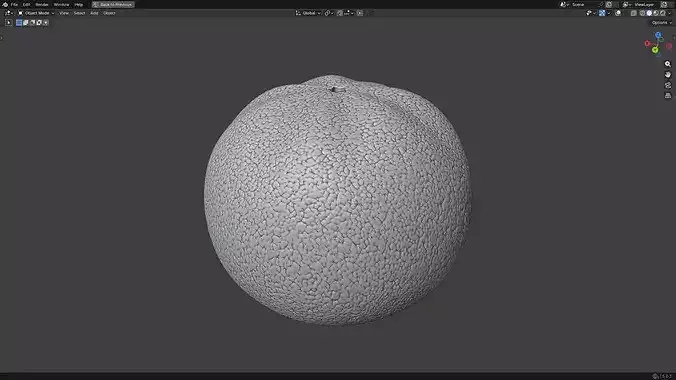The height and width of the screenshot is (380, 676).
Task: Open the editor type selector
Action: [x=9, y=13]
